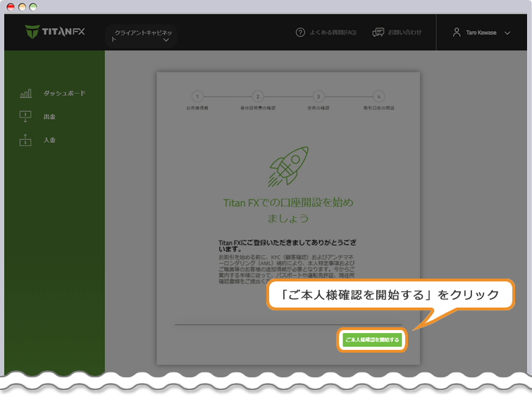Select 入金 in the sidebar menu

coord(49,140)
